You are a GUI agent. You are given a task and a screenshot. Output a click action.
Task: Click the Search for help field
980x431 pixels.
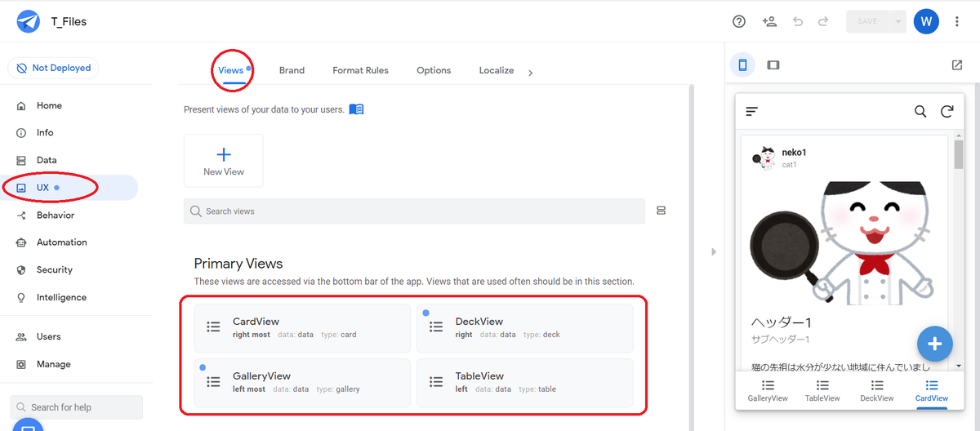77,407
